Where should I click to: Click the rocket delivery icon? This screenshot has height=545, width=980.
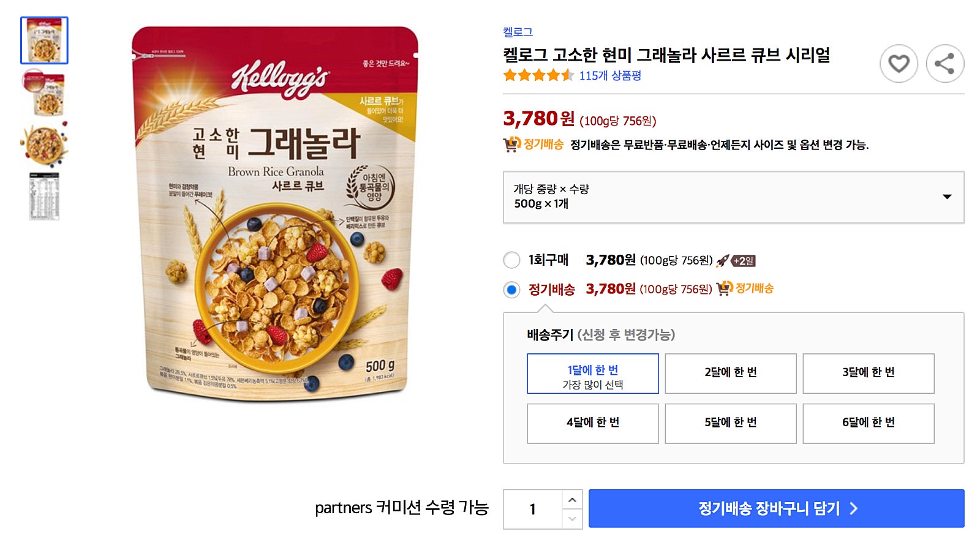pyautogui.click(x=723, y=261)
